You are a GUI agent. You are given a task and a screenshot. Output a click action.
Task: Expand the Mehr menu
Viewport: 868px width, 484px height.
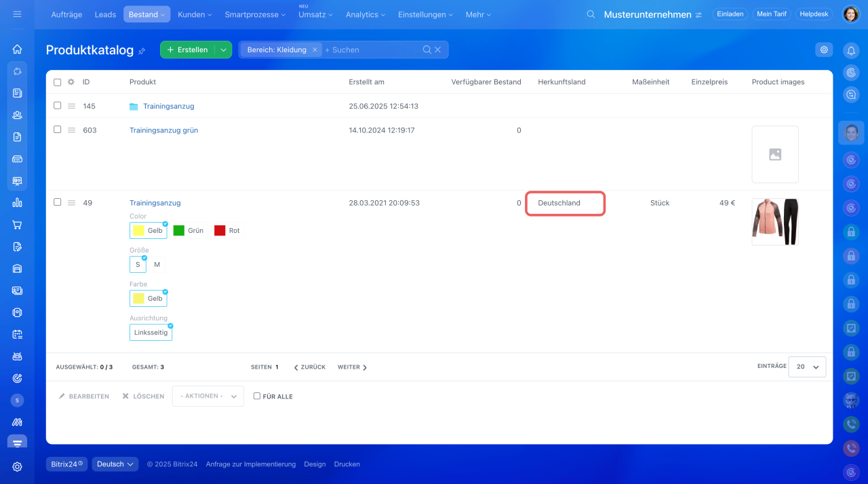point(478,14)
